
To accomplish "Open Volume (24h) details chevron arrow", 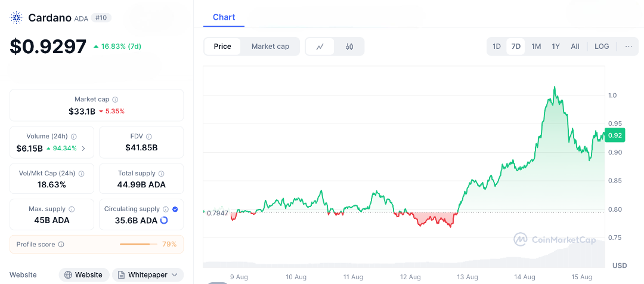I will [83, 149].
